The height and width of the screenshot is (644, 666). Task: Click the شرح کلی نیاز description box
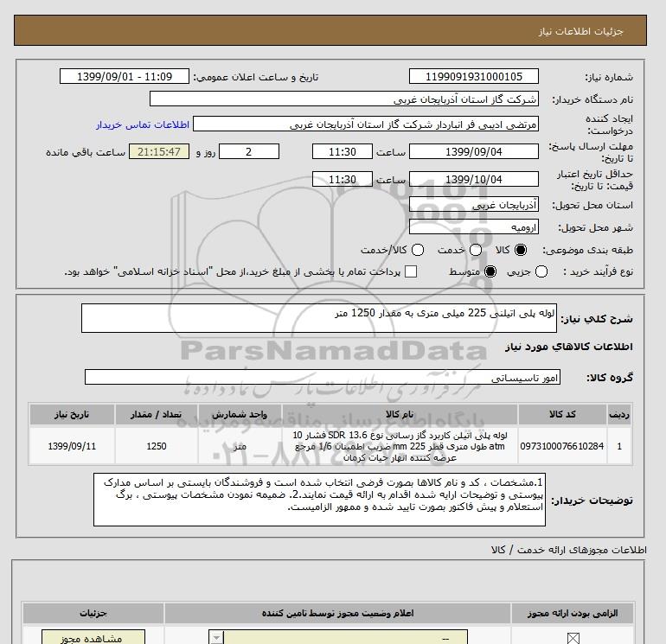click(x=319, y=318)
